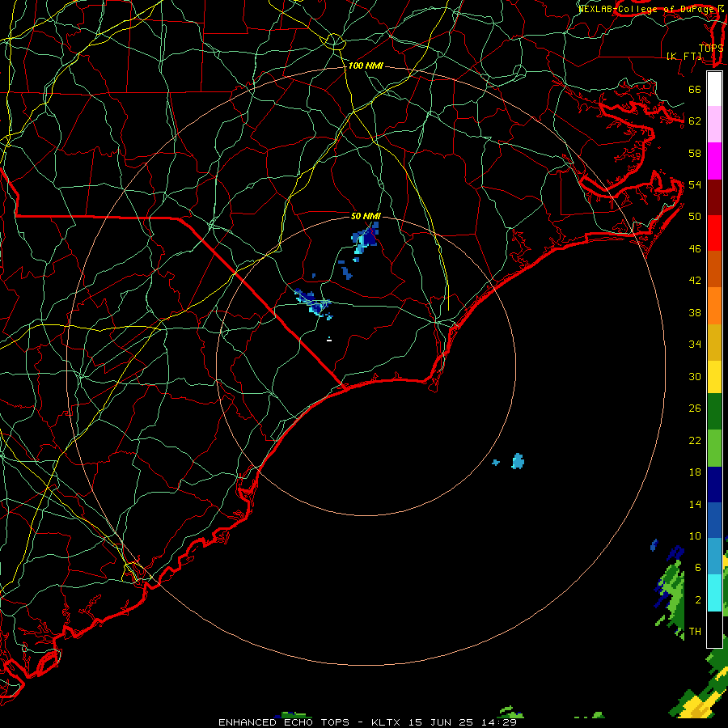Image resolution: width=728 pixels, height=728 pixels.
Task: Click the '15 JUN 25' date text
Action: point(441,722)
